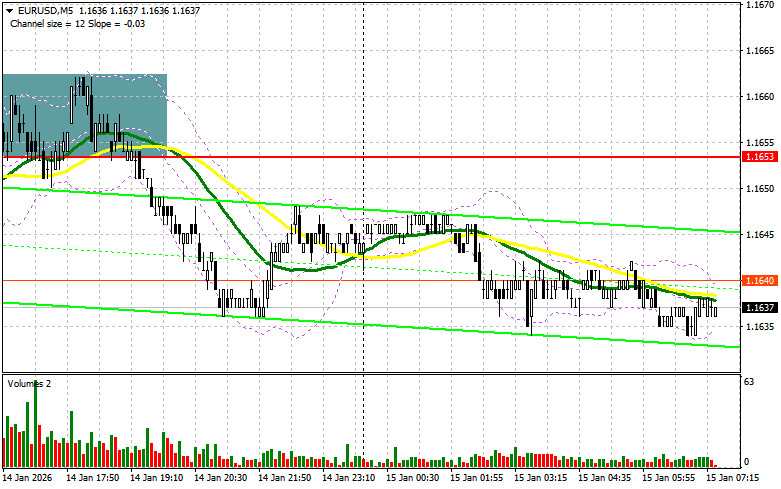
Task: Click the 1.1645 price axis label
Action: tap(759, 234)
